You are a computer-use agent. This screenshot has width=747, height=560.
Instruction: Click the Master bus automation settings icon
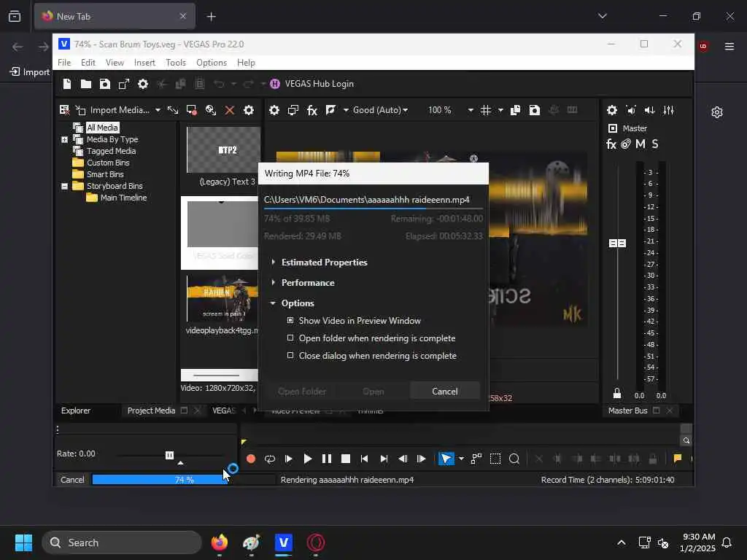(x=625, y=144)
